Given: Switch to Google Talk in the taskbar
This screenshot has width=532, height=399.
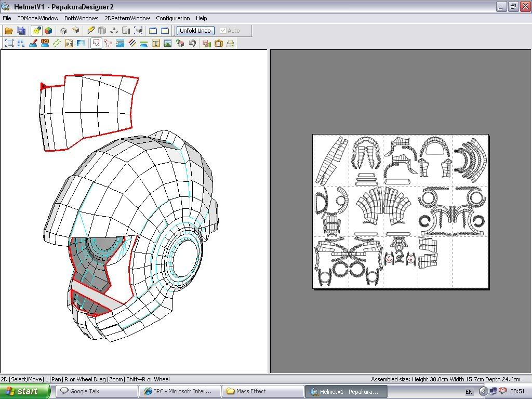Looking at the screenshot, I should (x=97, y=391).
